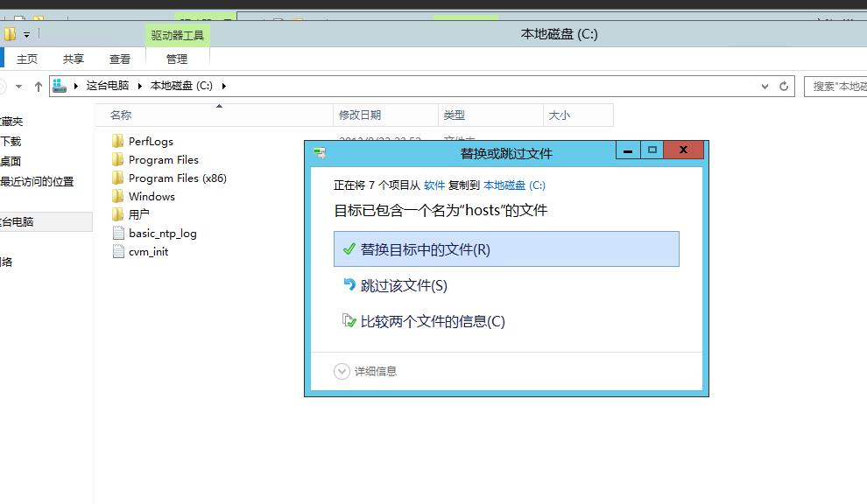Open the 查看 ribbon tab
867x504 pixels.
pyautogui.click(x=120, y=59)
